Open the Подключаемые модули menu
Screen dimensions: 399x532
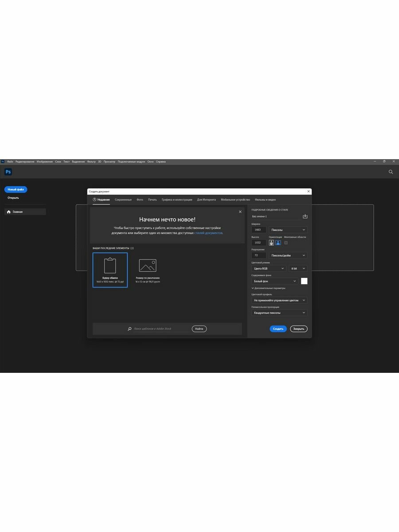click(132, 162)
